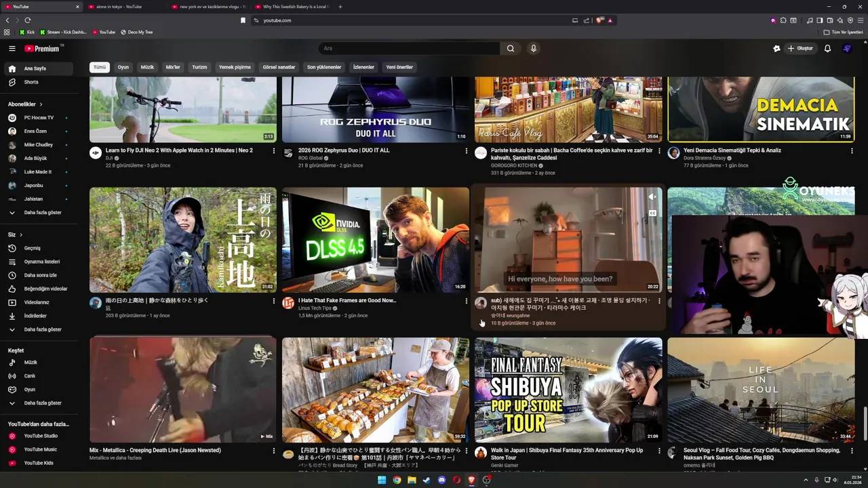Open YouTube Kids link

(x=39, y=463)
